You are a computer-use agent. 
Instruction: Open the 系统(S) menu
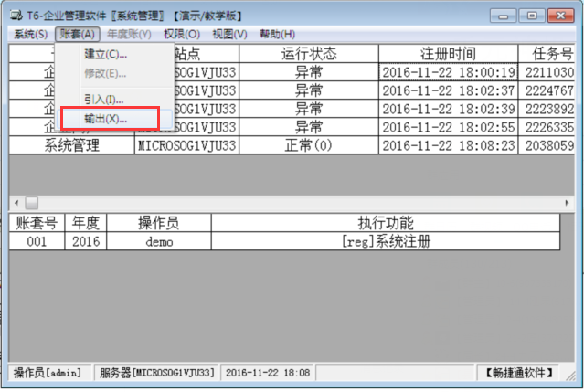click(x=30, y=34)
